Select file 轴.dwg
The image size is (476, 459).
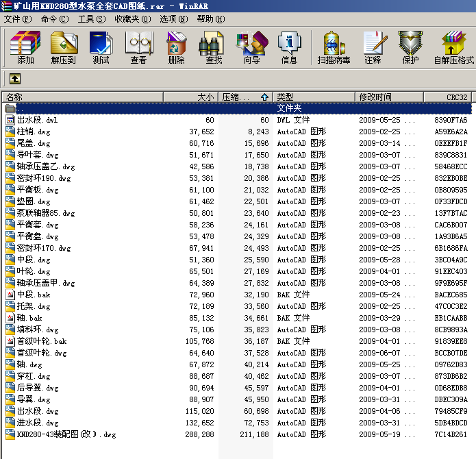click(29, 364)
